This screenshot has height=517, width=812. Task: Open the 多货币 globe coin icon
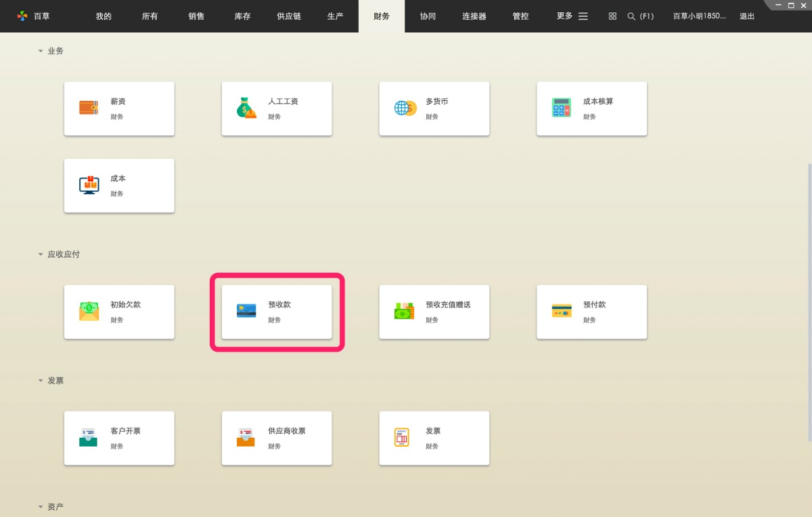tap(405, 108)
